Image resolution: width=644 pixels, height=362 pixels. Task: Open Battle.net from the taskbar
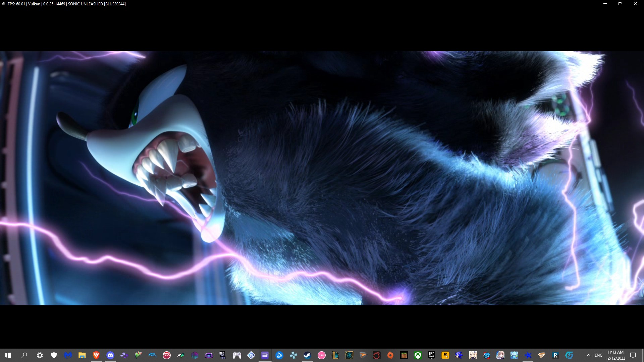click(279, 355)
